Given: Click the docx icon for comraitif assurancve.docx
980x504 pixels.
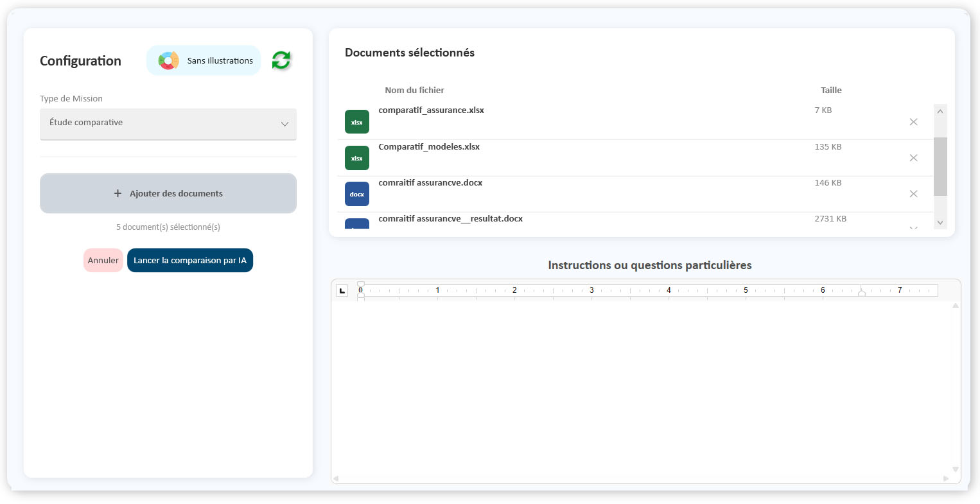Looking at the screenshot, I should [x=357, y=194].
